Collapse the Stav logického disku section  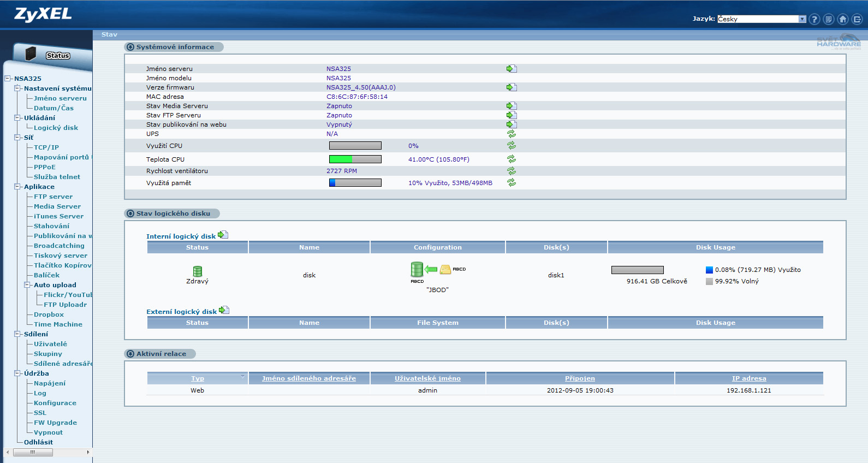[130, 213]
